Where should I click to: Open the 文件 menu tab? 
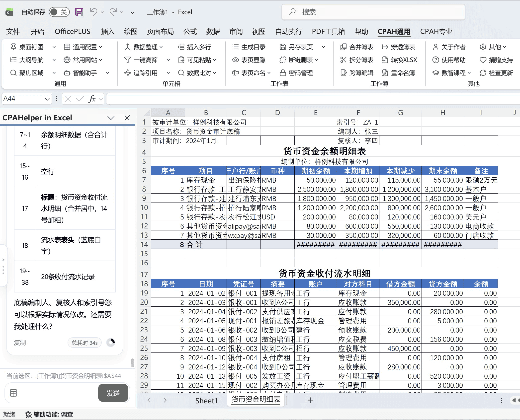point(13,31)
